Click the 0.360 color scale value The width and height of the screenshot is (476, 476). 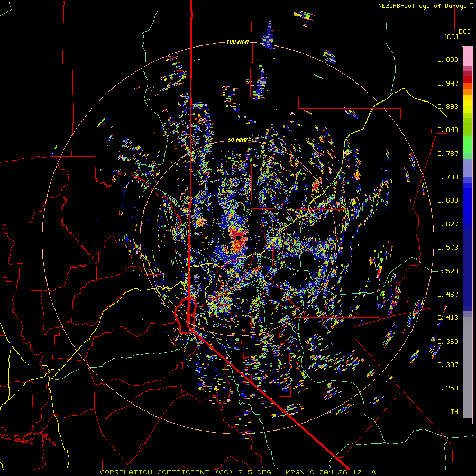pos(448,342)
